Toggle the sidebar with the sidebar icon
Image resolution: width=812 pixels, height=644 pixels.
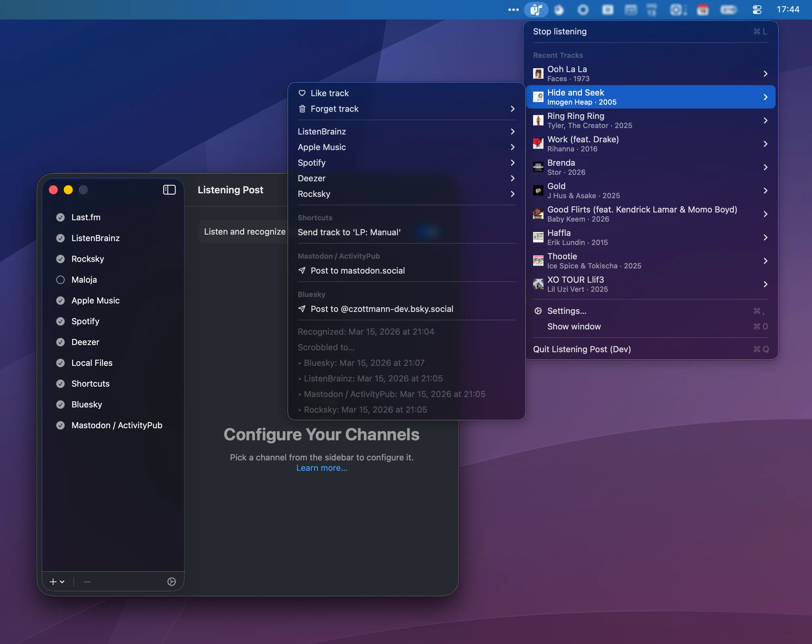coord(169,190)
